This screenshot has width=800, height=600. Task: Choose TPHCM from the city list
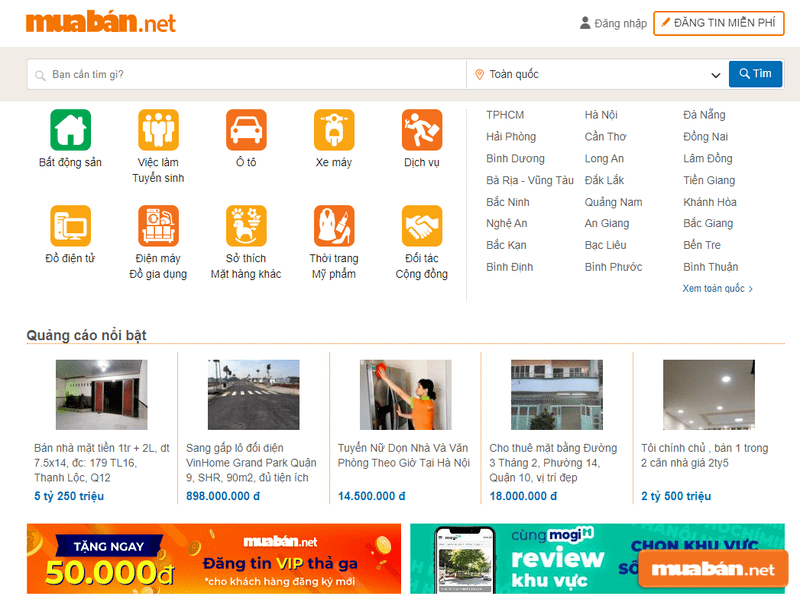(505, 115)
